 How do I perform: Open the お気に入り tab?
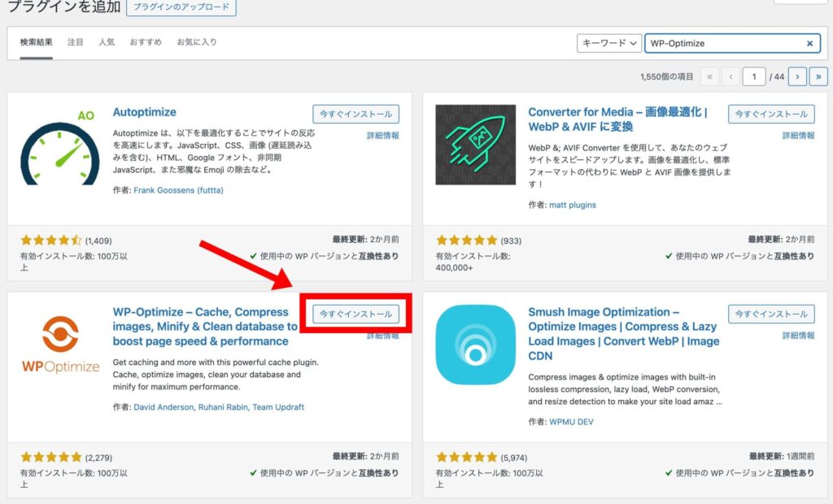click(x=197, y=42)
